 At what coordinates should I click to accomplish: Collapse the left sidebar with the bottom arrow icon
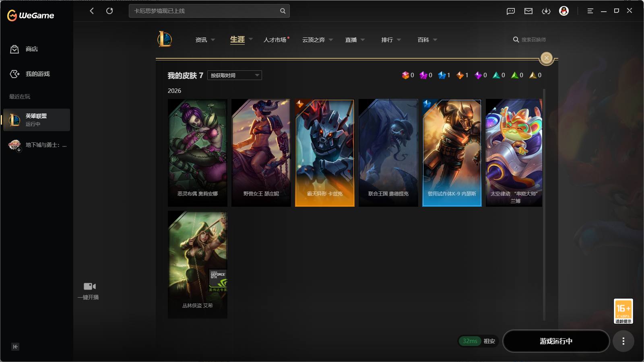(15, 347)
